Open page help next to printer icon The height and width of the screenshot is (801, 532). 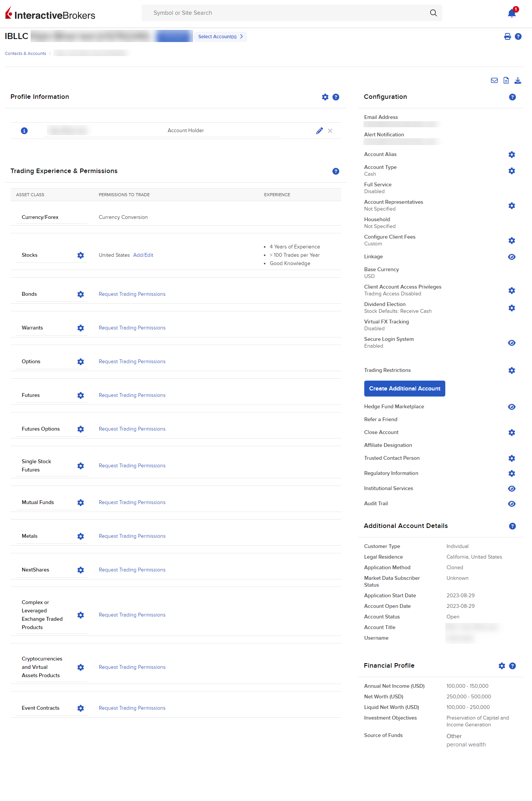tap(518, 36)
